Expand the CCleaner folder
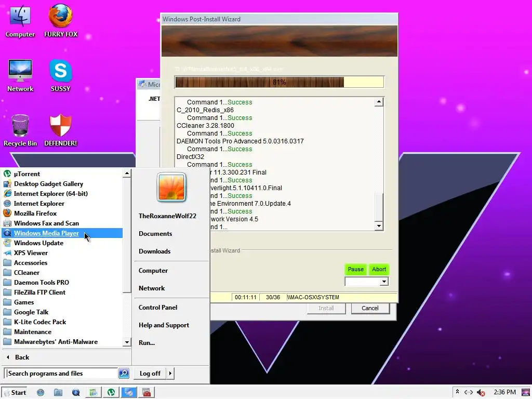 (x=62, y=272)
